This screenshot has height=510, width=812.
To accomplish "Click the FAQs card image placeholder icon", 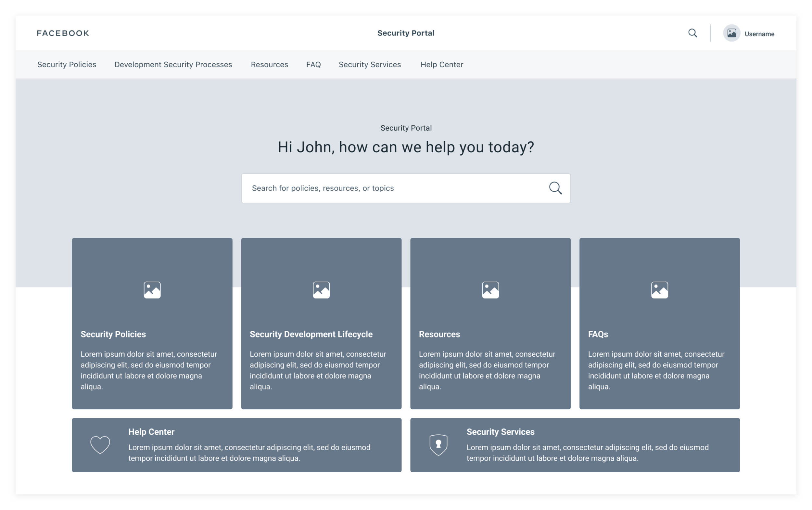I will pos(659,290).
